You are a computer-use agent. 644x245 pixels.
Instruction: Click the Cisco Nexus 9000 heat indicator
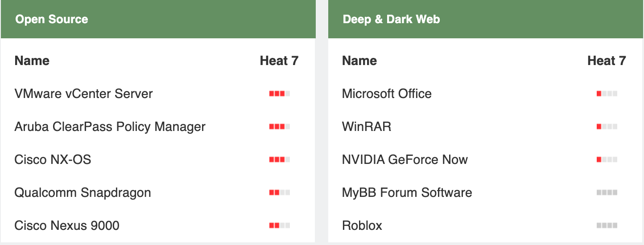(x=280, y=226)
